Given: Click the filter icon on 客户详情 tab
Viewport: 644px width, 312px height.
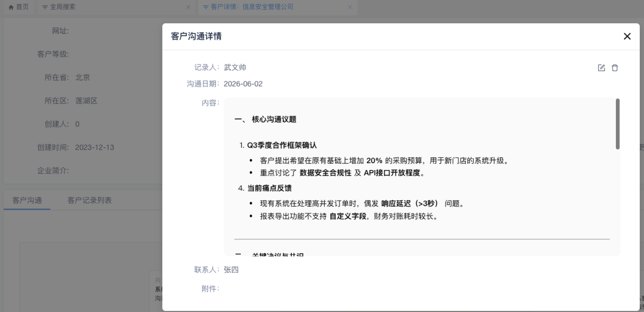Looking at the screenshot, I should tap(205, 7).
